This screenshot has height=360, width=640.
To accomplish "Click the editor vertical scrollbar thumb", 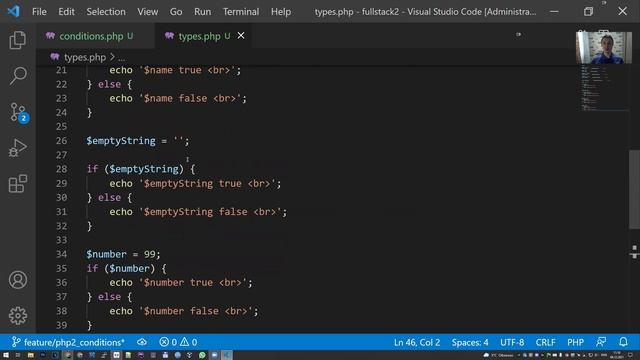I will 634,189.
